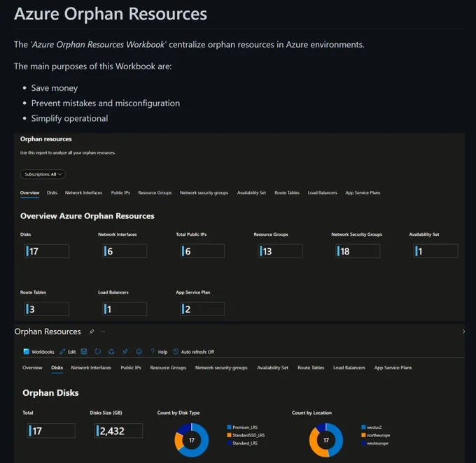Switch to the Disks tab in the upper report
Screen dimensions: 476x463
click(52, 192)
